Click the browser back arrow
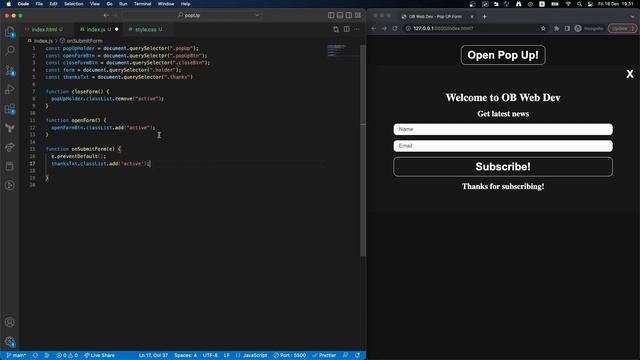Viewport: 640px width, 360px height. pos(373,29)
